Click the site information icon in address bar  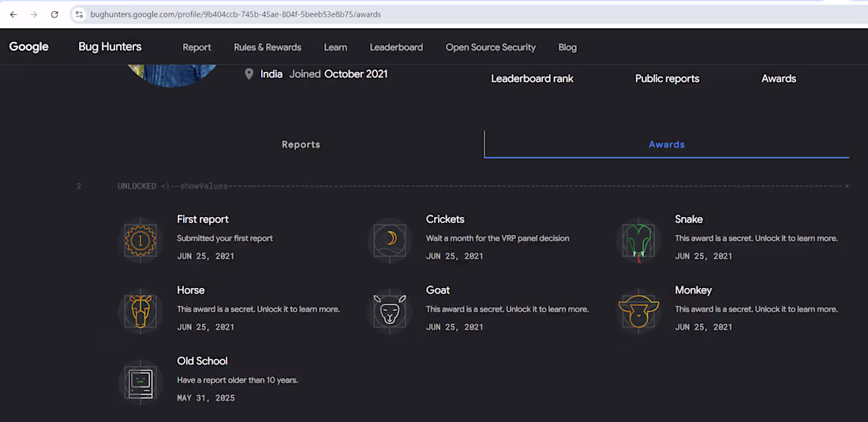[79, 14]
